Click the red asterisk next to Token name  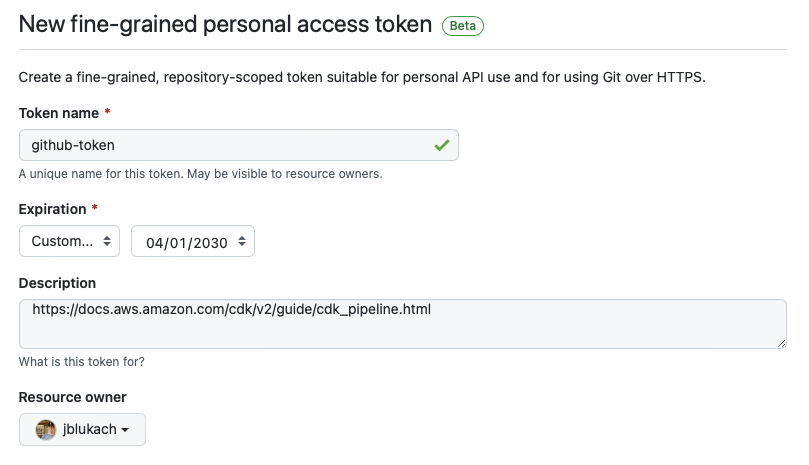tap(107, 113)
